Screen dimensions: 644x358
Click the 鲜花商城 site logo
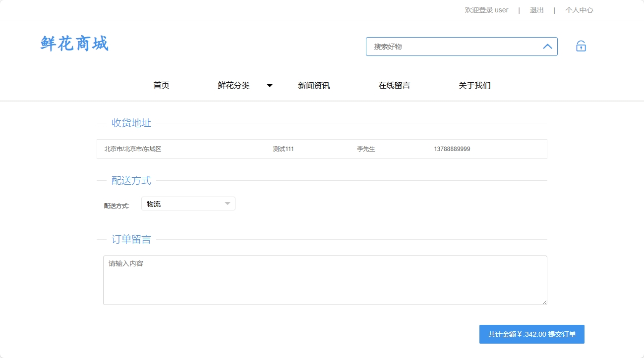coord(73,44)
